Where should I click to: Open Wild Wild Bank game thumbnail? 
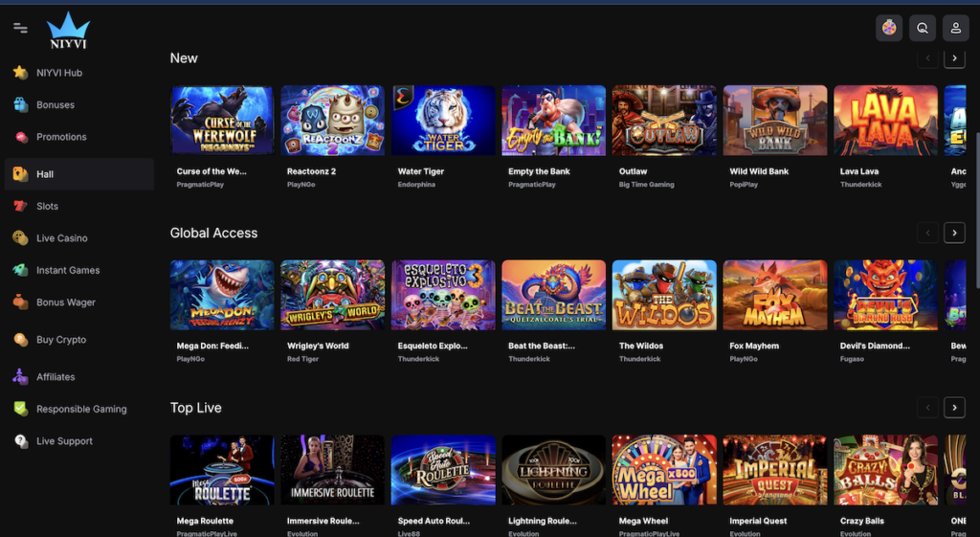pyautogui.click(x=775, y=120)
